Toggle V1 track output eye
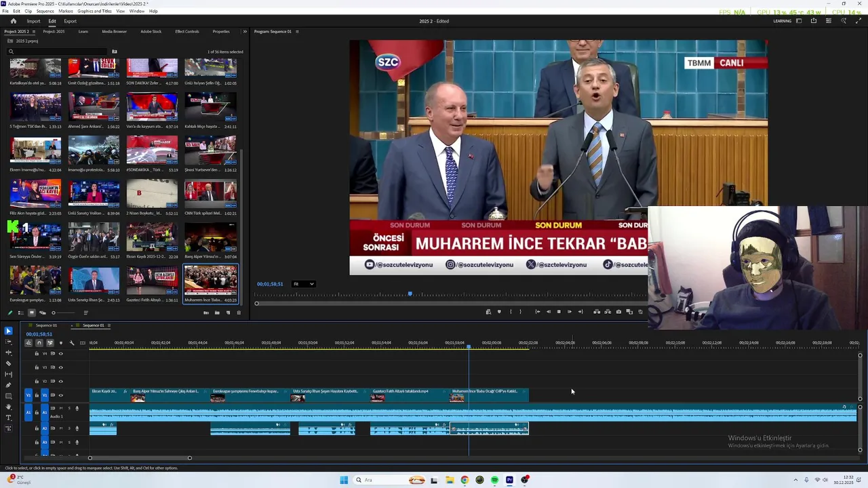 [x=60, y=395]
